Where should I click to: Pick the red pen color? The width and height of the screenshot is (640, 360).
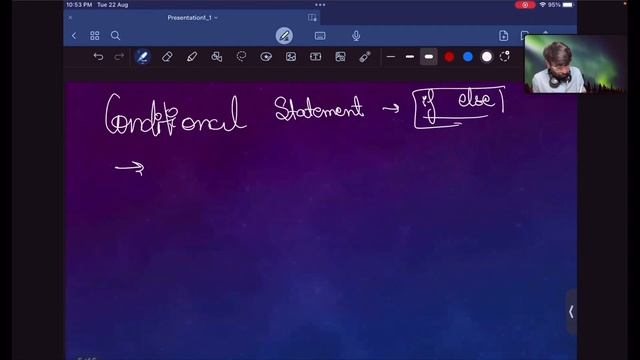click(449, 57)
